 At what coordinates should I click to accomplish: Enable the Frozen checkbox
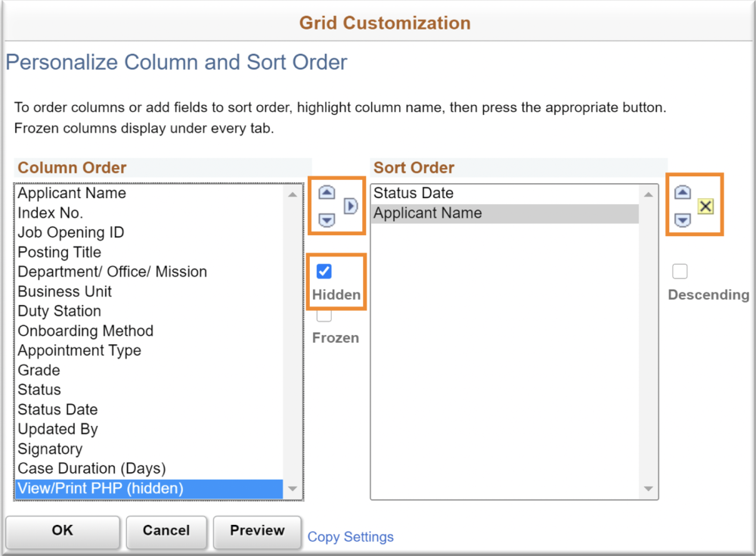[x=324, y=315]
